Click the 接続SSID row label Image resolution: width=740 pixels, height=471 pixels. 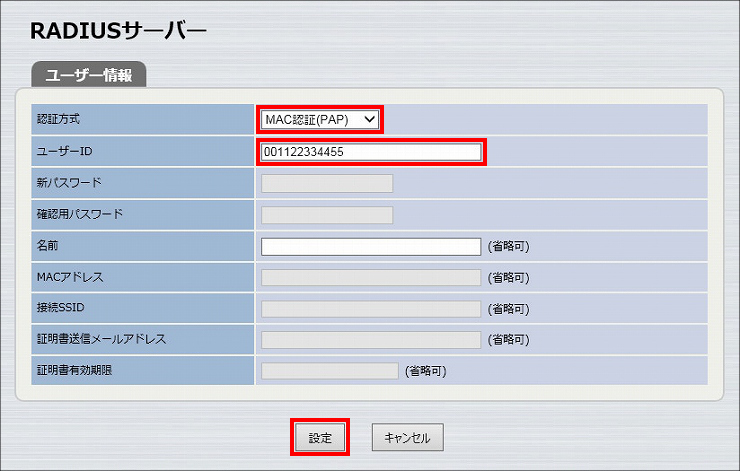point(60,307)
